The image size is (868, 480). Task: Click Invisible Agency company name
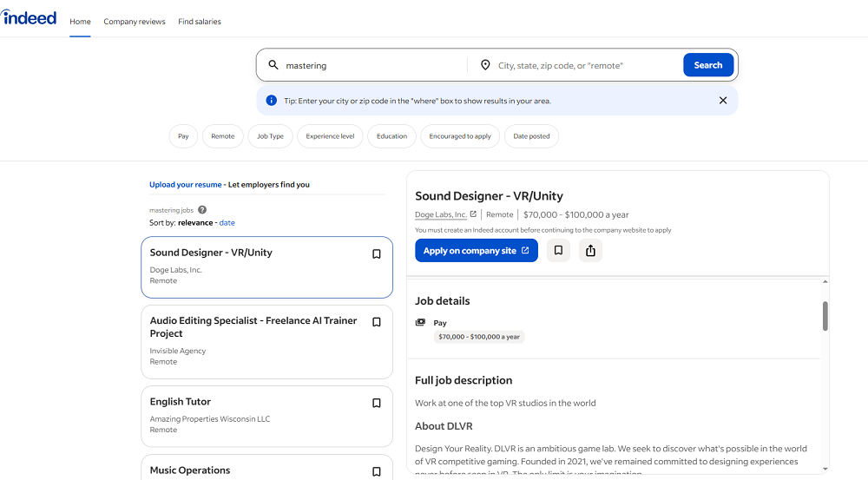[x=178, y=351]
